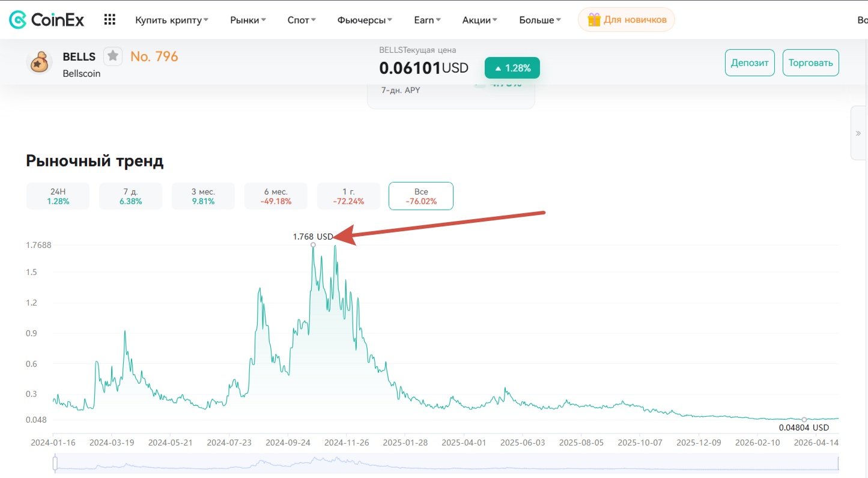
Task: Click the 2024-11-26 date axis label
Action: coord(347,443)
